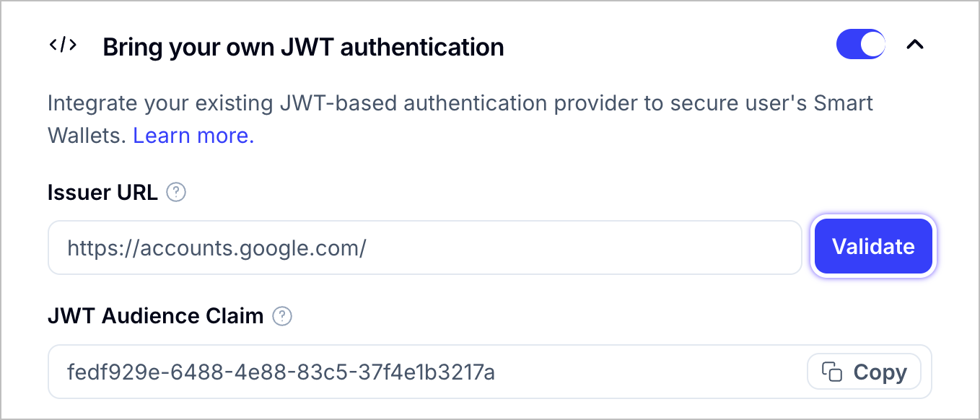Click the empty space after the audience UUID

point(649,372)
